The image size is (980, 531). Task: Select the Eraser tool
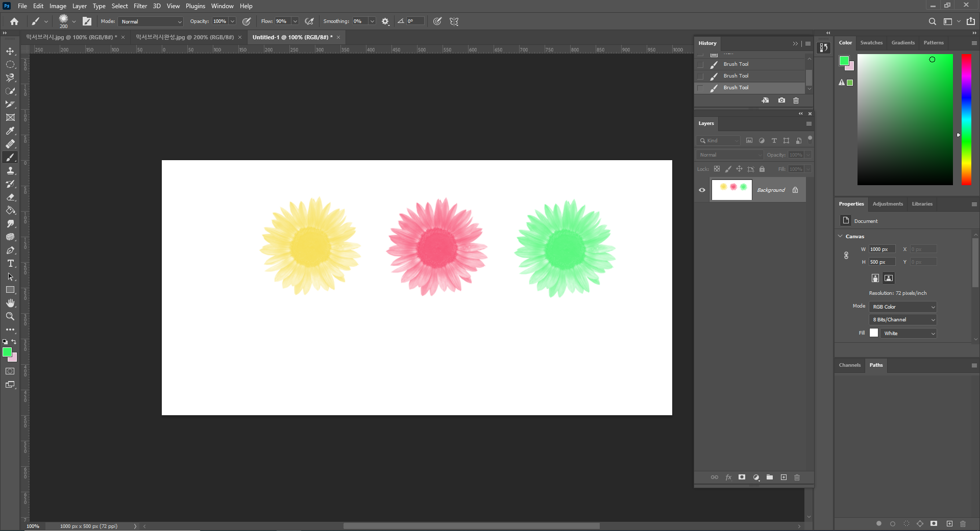[x=10, y=197]
